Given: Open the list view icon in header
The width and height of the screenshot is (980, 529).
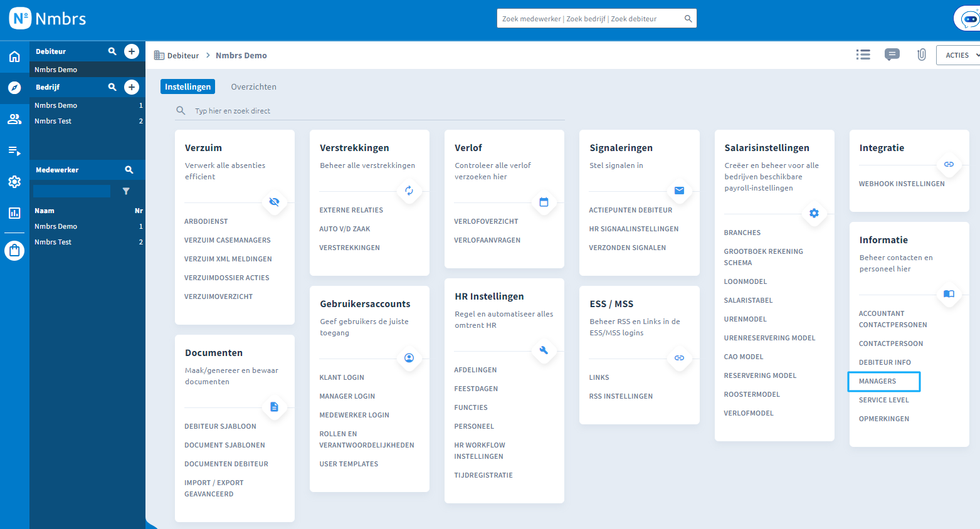Looking at the screenshot, I should tap(863, 55).
